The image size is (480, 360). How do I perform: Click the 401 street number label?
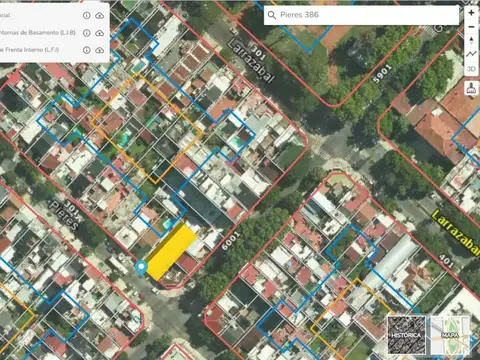(x=446, y=261)
